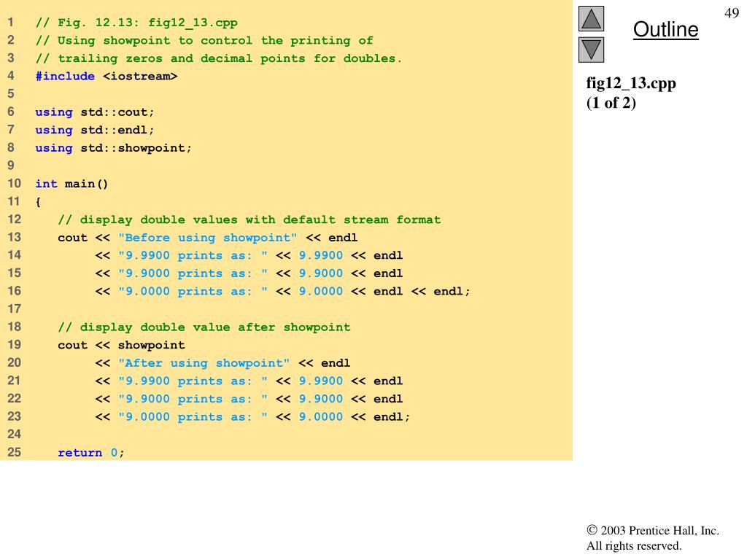Click the 9.9900 numeric literal on line 14
The height and width of the screenshot is (560, 747).
point(321,256)
